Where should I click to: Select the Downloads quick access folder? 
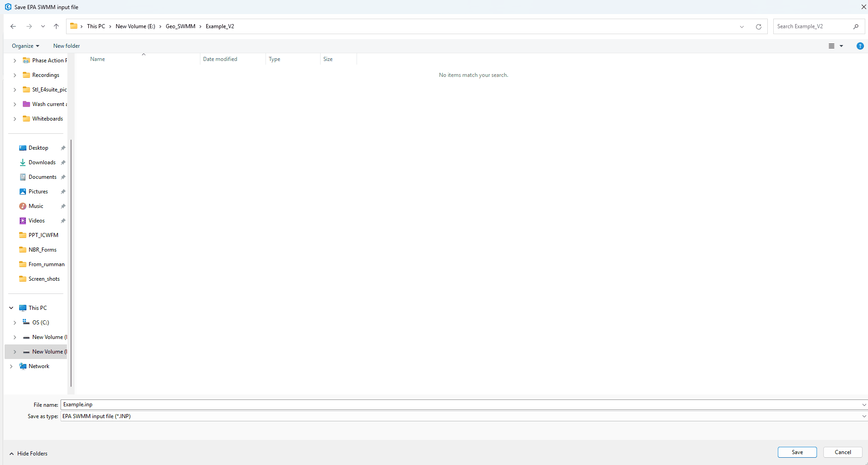(42, 162)
